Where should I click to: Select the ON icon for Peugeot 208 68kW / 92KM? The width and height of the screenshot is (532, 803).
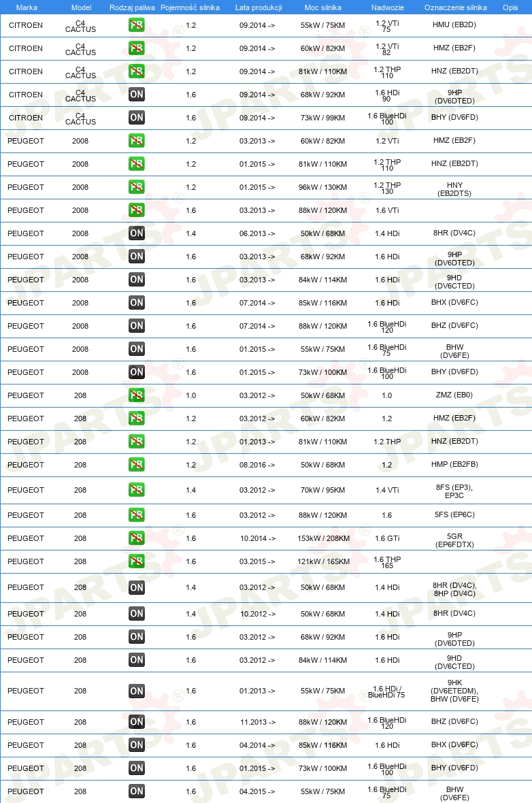click(x=136, y=636)
